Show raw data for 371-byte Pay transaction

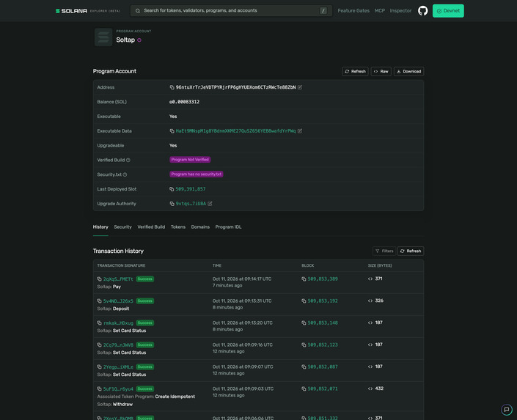pos(370,279)
